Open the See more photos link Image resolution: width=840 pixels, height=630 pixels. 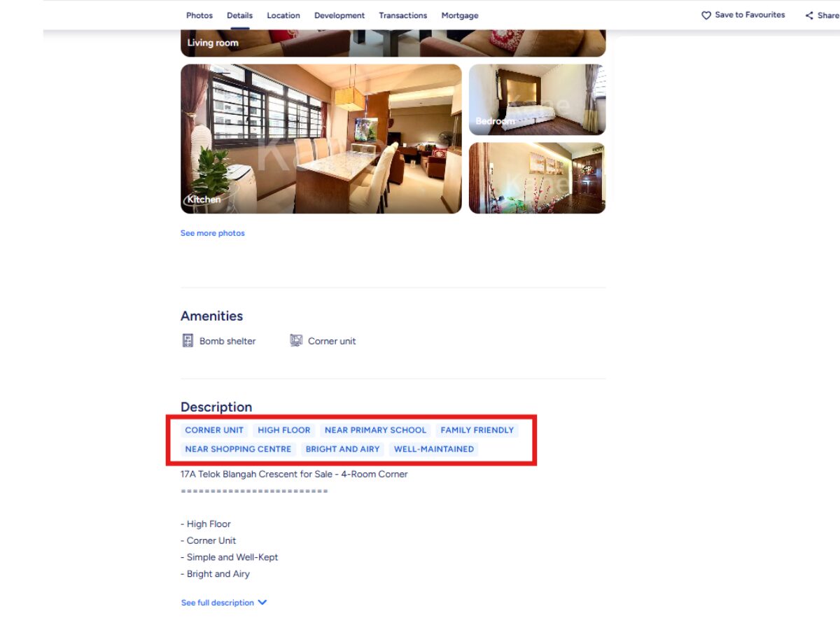pyautogui.click(x=213, y=233)
